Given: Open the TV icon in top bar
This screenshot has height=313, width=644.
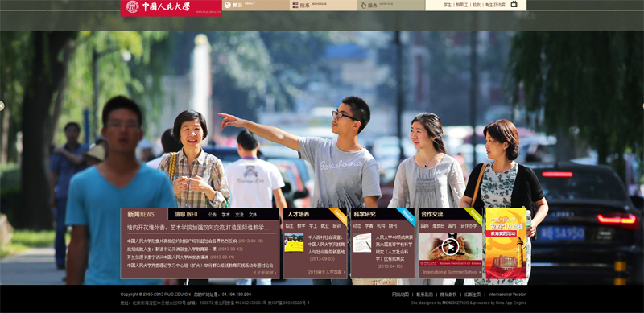Looking at the screenshot, I should click(514, 5).
